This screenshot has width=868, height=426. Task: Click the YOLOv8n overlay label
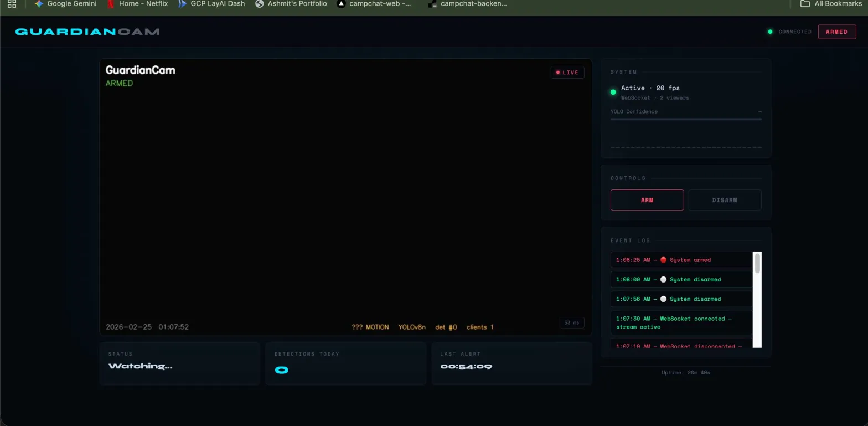click(x=412, y=327)
